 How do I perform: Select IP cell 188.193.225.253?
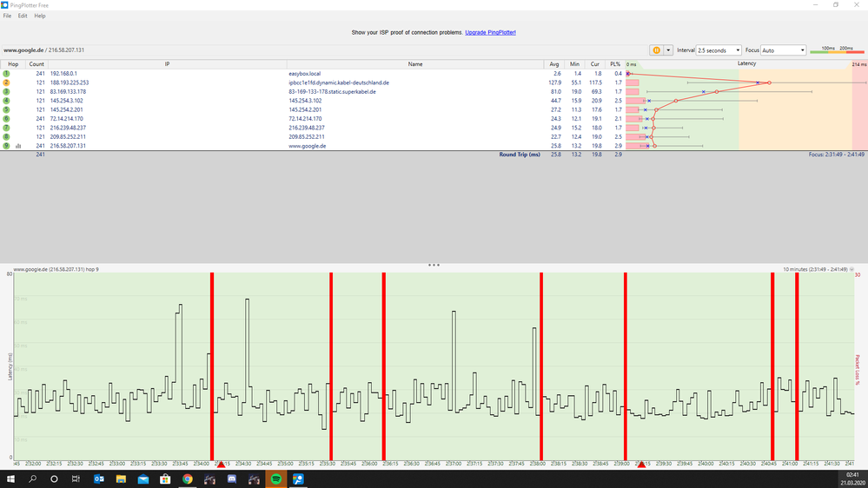[x=70, y=82]
